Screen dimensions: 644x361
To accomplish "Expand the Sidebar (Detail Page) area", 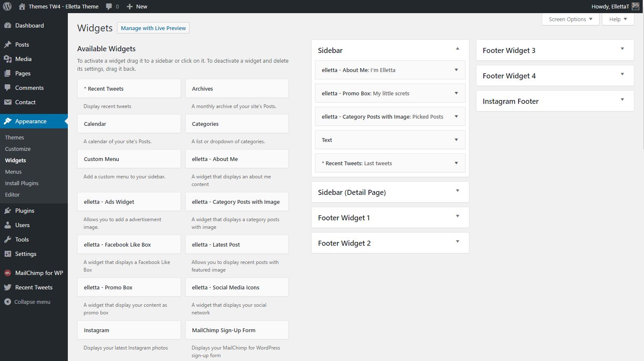I will 457,191.
